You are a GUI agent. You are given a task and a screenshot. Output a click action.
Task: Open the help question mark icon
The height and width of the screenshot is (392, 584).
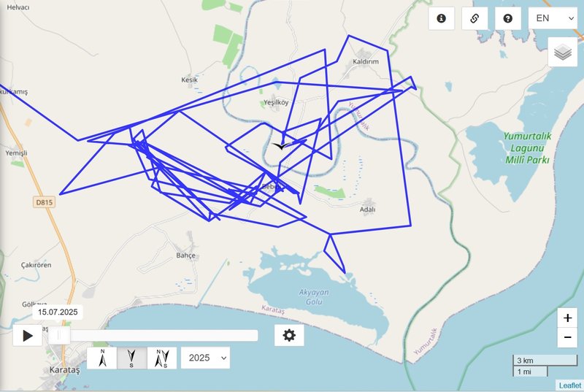click(x=507, y=18)
